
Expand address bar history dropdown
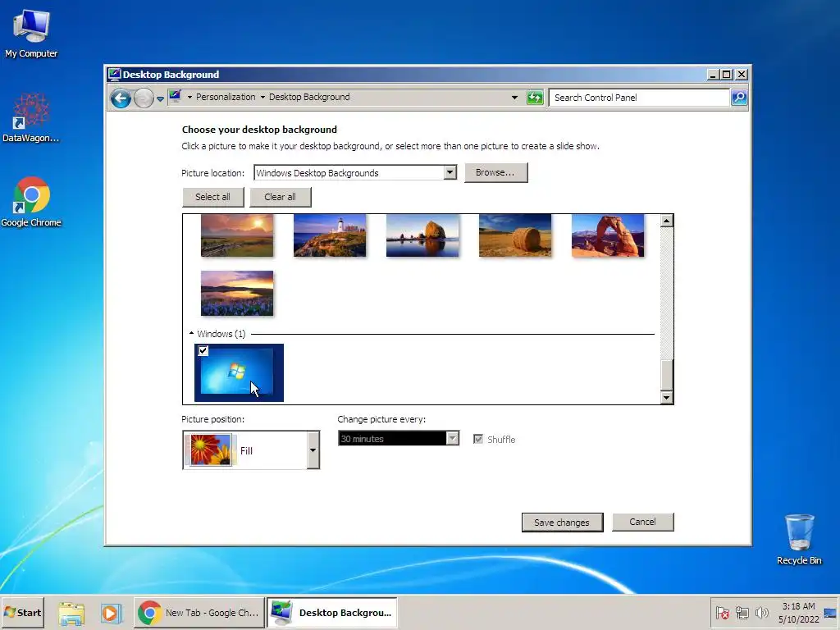[x=515, y=98]
